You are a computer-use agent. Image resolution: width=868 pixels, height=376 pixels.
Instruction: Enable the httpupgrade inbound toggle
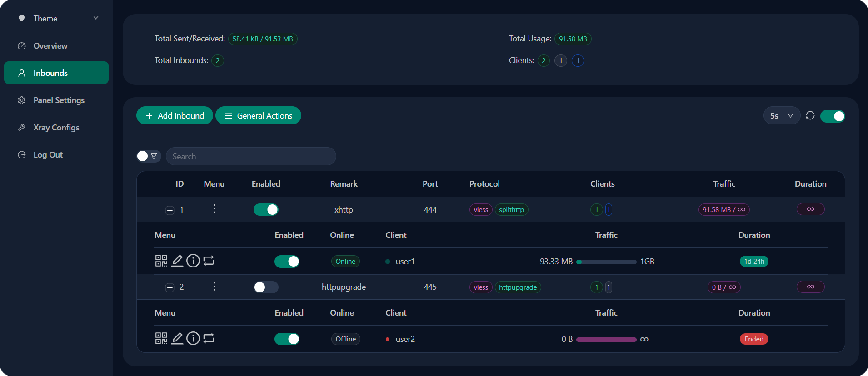click(266, 287)
